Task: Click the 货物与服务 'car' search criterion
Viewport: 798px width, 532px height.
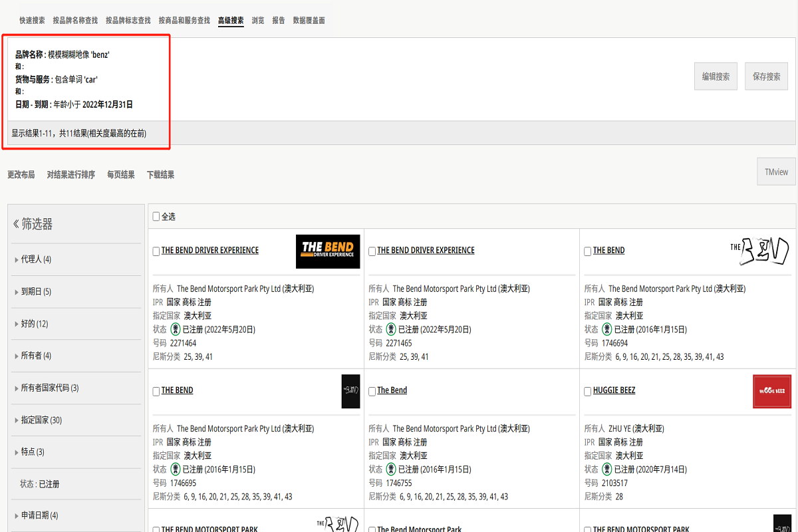Action: click(x=57, y=79)
